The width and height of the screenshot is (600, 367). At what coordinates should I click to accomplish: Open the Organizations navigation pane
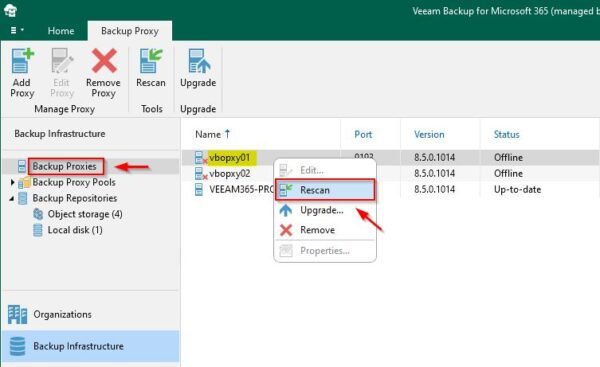click(91, 315)
